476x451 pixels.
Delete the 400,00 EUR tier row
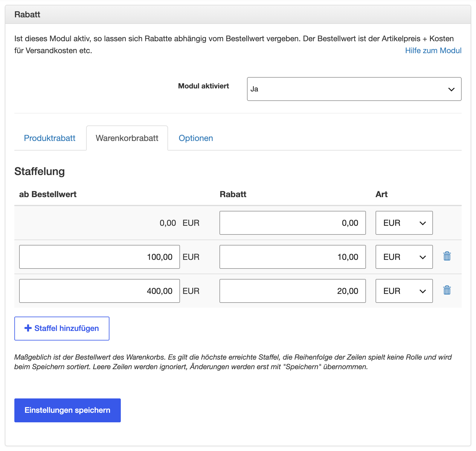447,290
